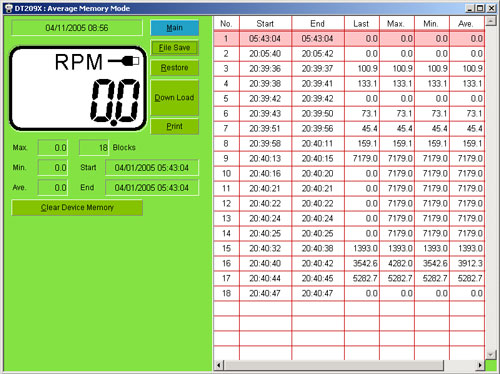Click row 8 Max value 159.1
Screen dimensions: 500x374
(x=397, y=144)
